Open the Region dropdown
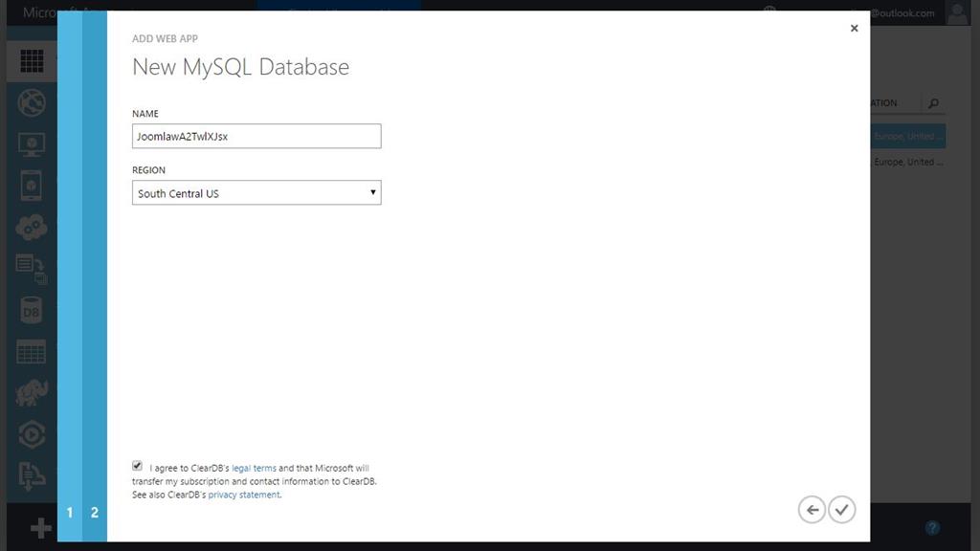 [x=256, y=193]
